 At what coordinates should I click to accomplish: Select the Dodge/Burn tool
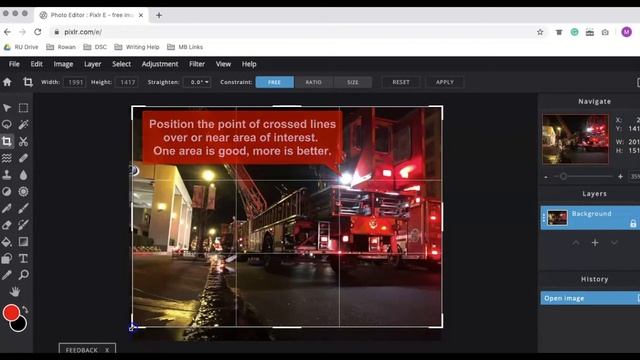pos(7,191)
